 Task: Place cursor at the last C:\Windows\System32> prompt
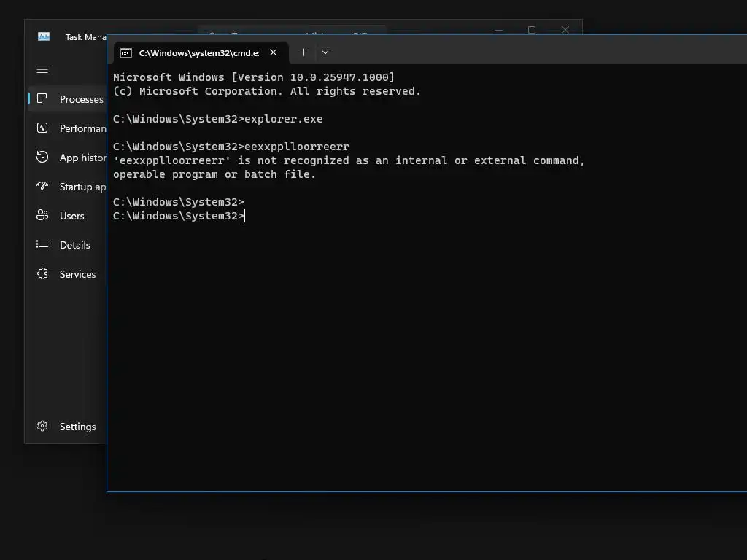pos(179,216)
